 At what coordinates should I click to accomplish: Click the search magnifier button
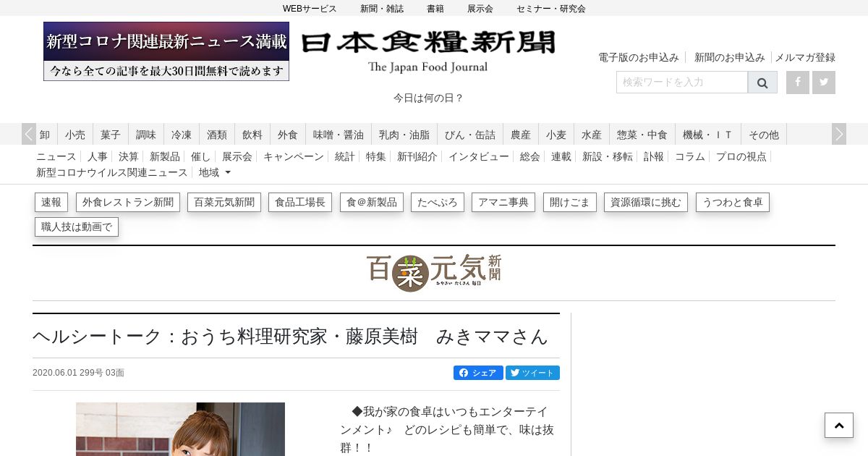[762, 83]
